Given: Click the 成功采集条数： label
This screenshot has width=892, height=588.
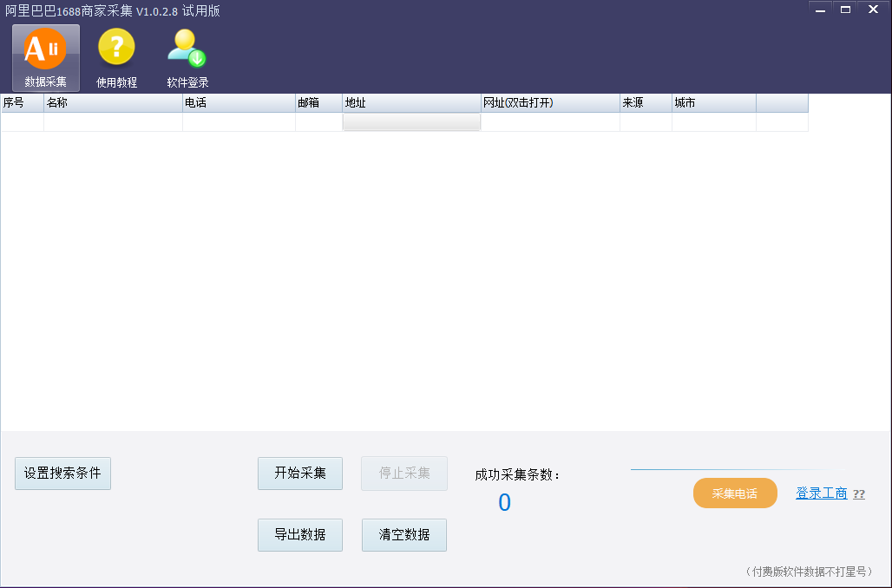Looking at the screenshot, I should pyautogui.click(x=518, y=475).
